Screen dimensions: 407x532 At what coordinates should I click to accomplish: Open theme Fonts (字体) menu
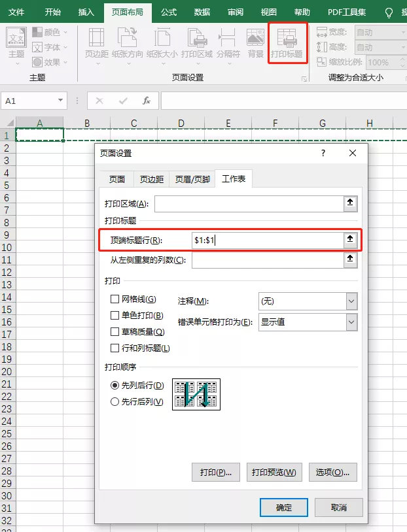50,47
